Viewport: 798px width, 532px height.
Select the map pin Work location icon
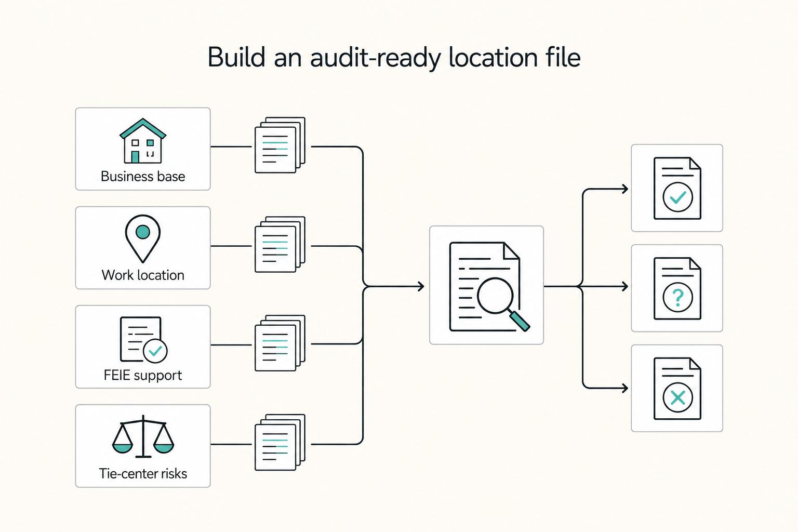pyautogui.click(x=143, y=239)
